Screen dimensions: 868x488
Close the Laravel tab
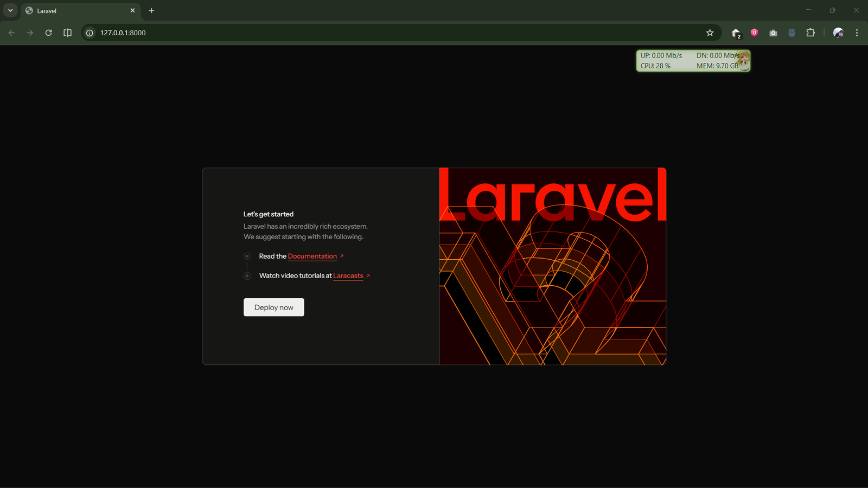click(132, 10)
